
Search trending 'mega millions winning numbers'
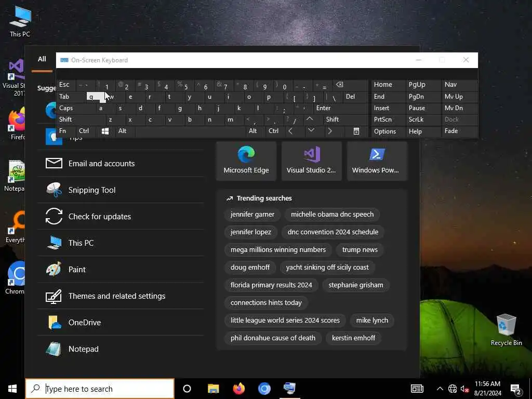point(278,250)
